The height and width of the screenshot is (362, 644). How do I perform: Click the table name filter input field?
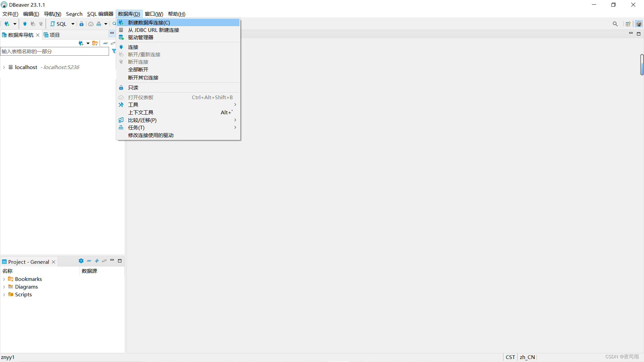(x=54, y=51)
